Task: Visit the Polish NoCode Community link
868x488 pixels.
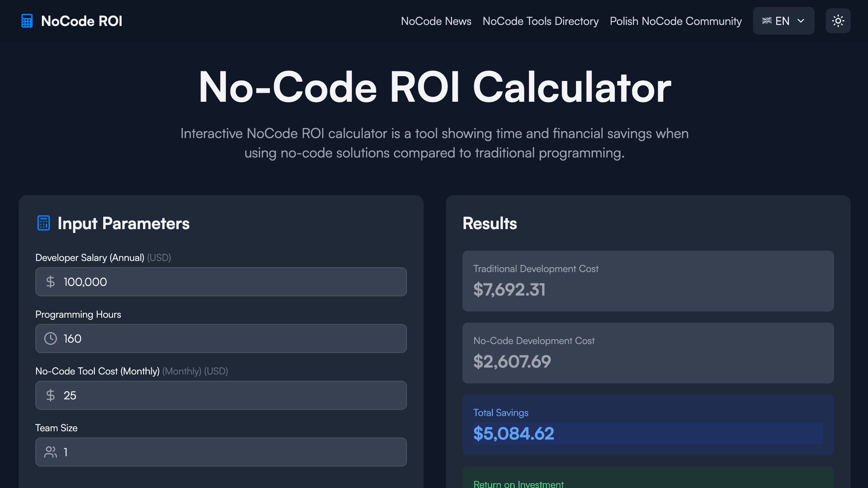Action: tap(675, 21)
